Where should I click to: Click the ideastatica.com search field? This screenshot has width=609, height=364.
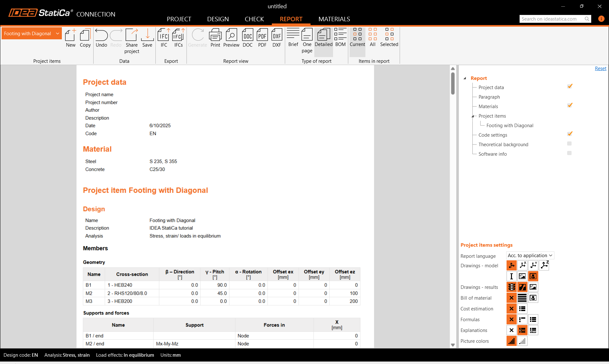pyautogui.click(x=551, y=19)
